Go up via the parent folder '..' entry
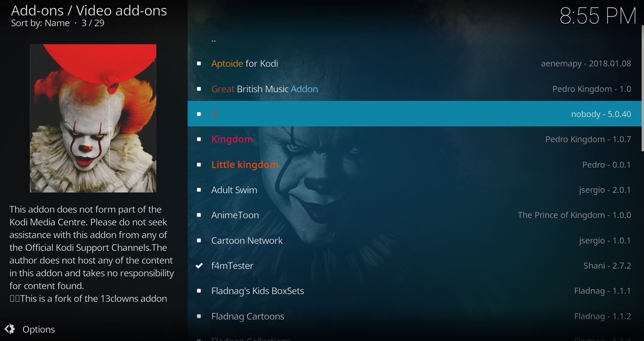The height and width of the screenshot is (341, 644). 415,39
